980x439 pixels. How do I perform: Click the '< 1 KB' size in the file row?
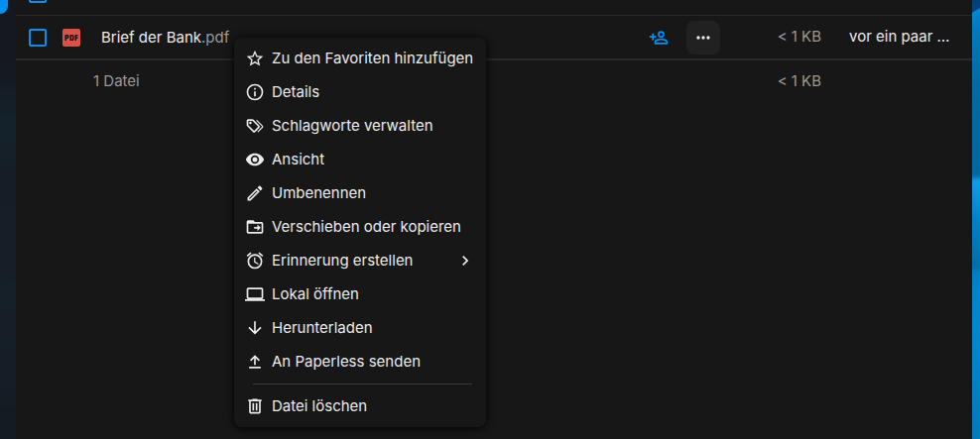click(x=799, y=38)
